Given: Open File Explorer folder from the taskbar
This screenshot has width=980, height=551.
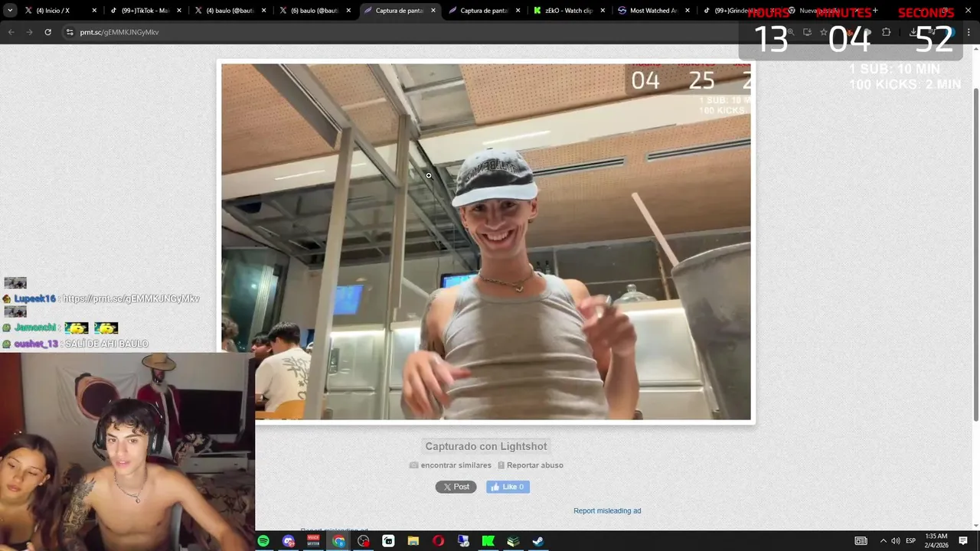Looking at the screenshot, I should pyautogui.click(x=413, y=541).
